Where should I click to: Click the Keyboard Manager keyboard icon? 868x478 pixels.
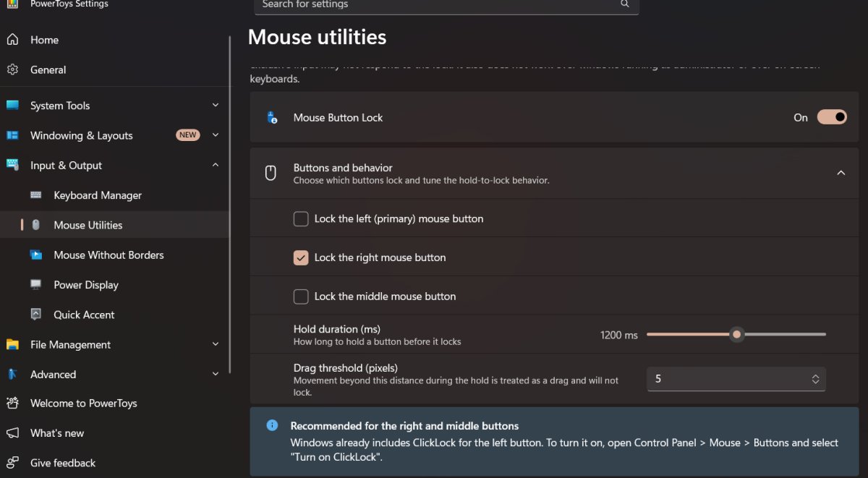tap(36, 195)
